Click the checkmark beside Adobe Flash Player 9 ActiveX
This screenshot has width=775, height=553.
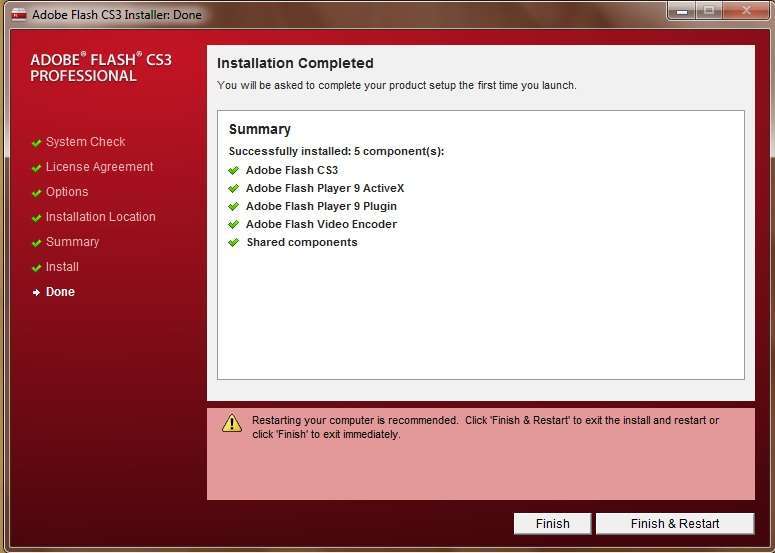[233, 188]
